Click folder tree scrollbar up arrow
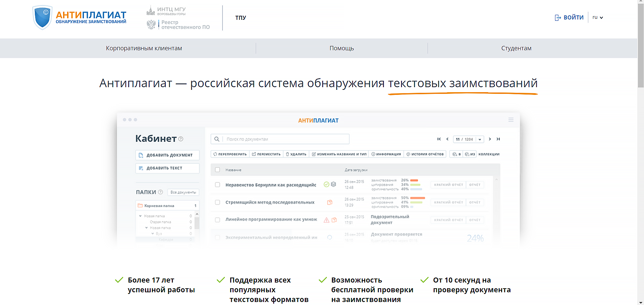 (x=197, y=214)
